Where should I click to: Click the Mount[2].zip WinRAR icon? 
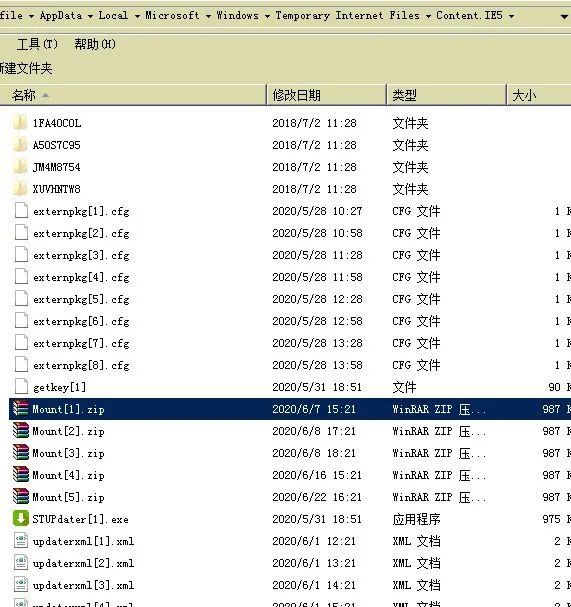[x=21, y=431]
